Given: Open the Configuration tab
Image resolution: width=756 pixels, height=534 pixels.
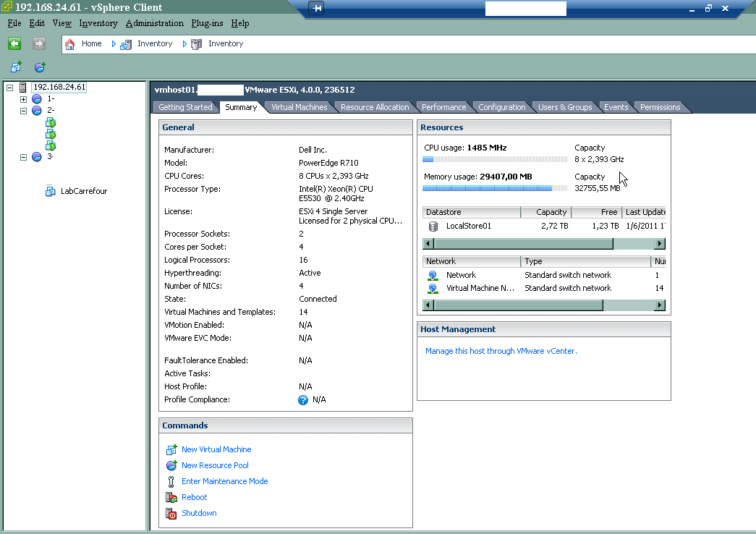Looking at the screenshot, I should [501, 107].
